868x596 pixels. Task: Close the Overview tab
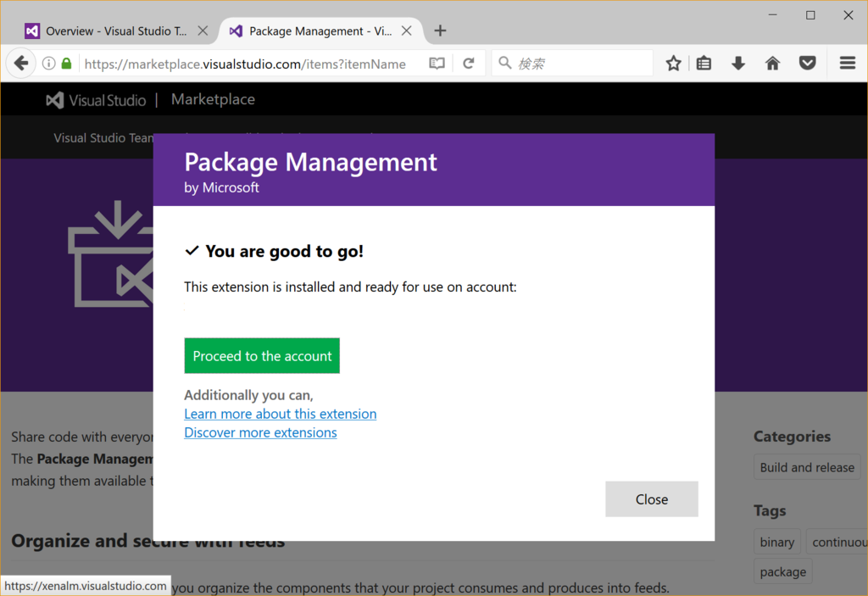click(203, 31)
